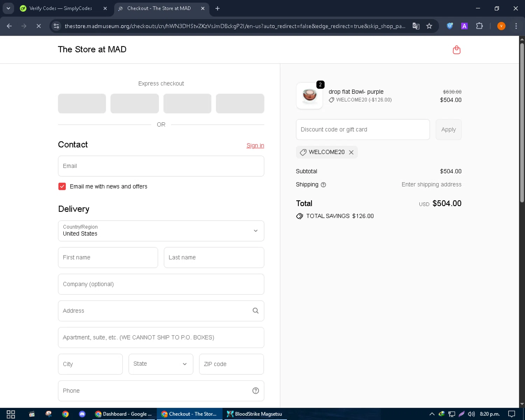The image size is (525, 420).
Task: Click the drop flat Bowl product thumbnail
Action: pos(309,96)
